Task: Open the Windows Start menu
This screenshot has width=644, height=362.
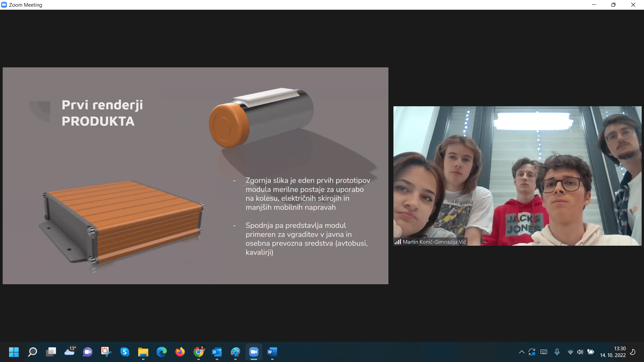Action: 14,352
